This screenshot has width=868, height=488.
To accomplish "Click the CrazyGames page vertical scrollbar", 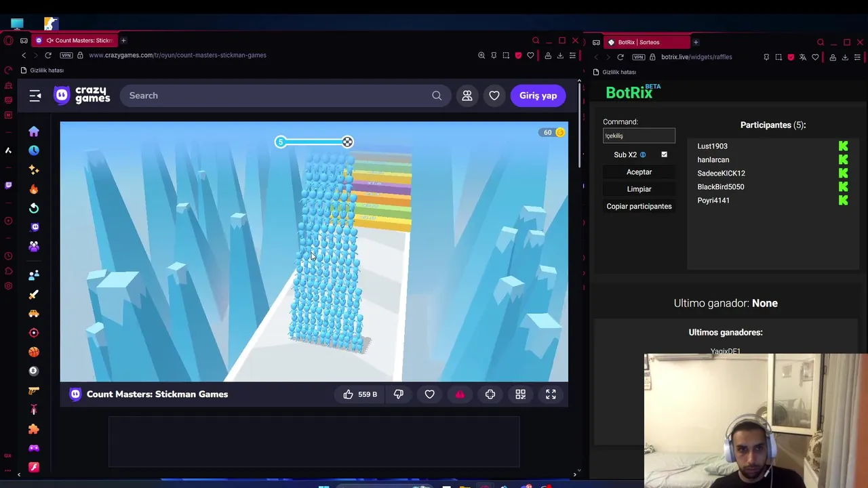I will click(x=579, y=125).
